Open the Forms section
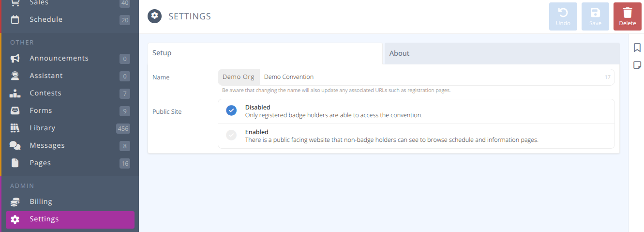 (x=70, y=111)
